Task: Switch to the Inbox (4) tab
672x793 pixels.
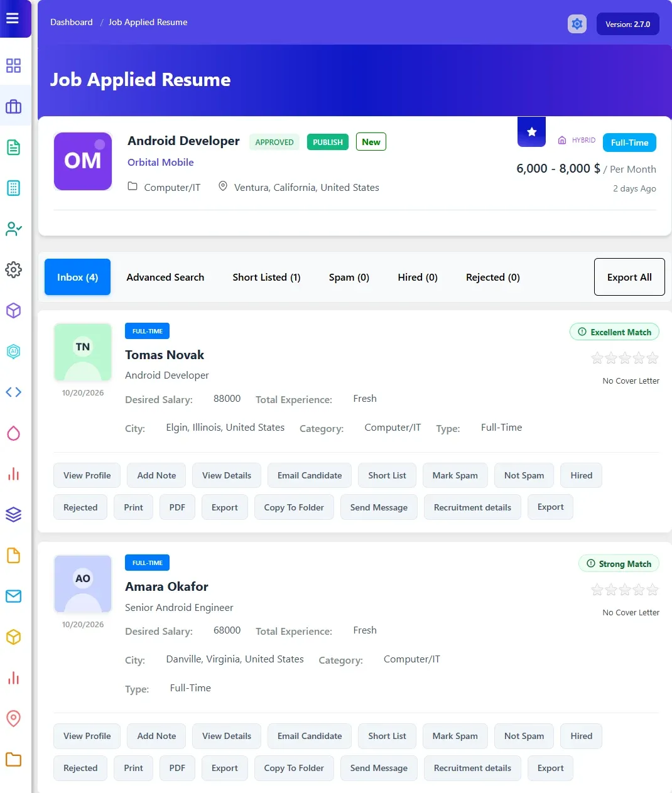Action: tap(77, 277)
